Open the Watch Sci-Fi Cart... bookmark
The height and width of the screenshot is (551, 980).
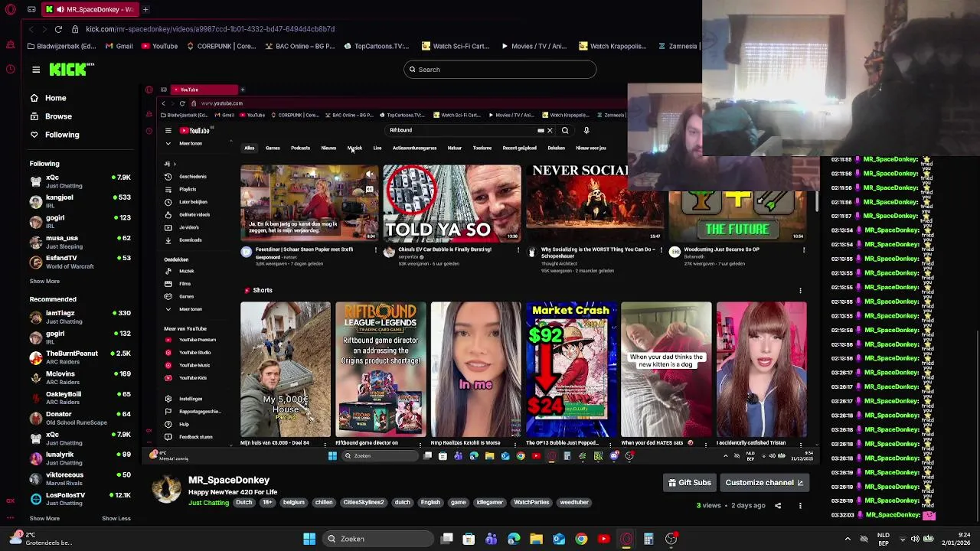tap(456, 46)
